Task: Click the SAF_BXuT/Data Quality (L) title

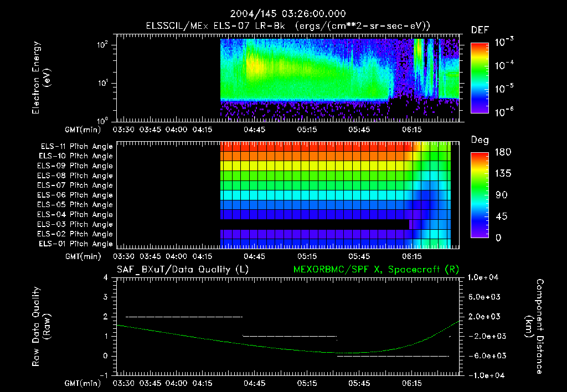Action: [x=183, y=270]
